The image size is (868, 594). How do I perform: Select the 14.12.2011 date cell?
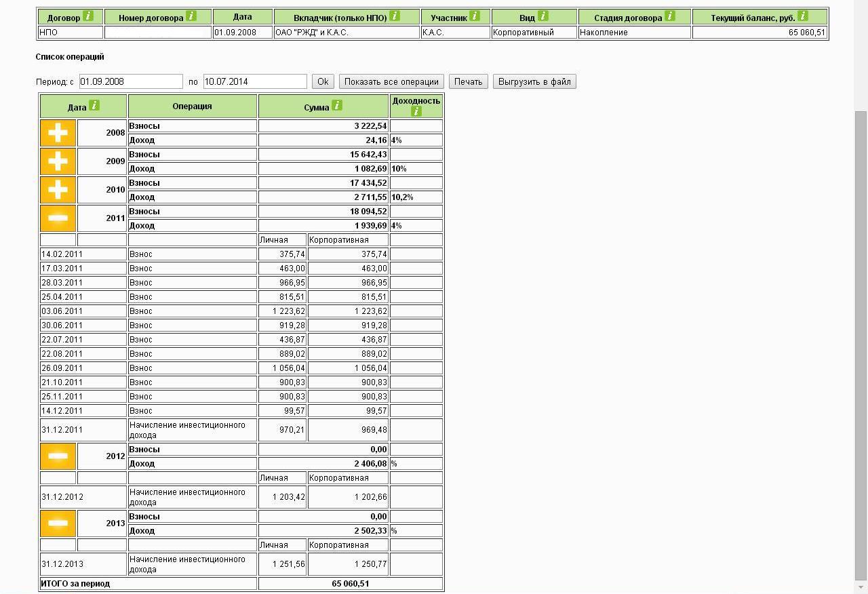coord(83,411)
